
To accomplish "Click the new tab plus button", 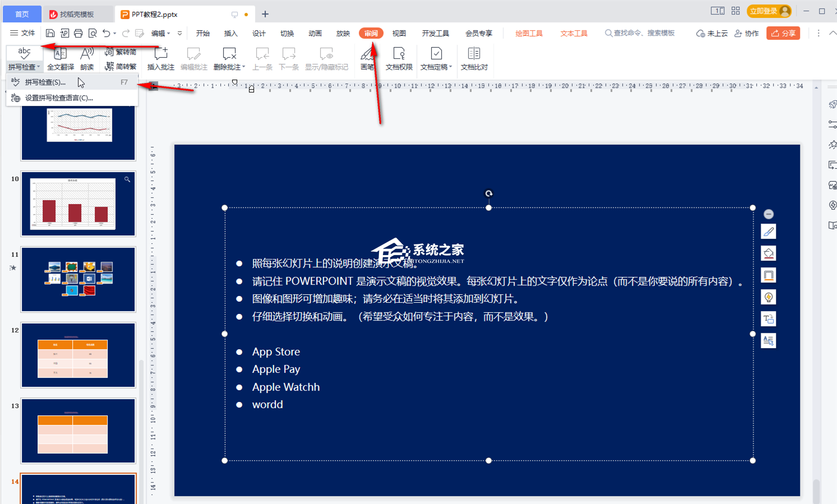I will pyautogui.click(x=265, y=14).
